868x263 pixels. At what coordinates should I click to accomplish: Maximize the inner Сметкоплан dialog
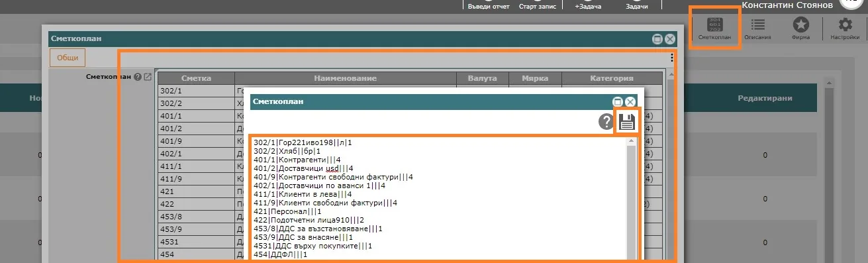pos(618,101)
